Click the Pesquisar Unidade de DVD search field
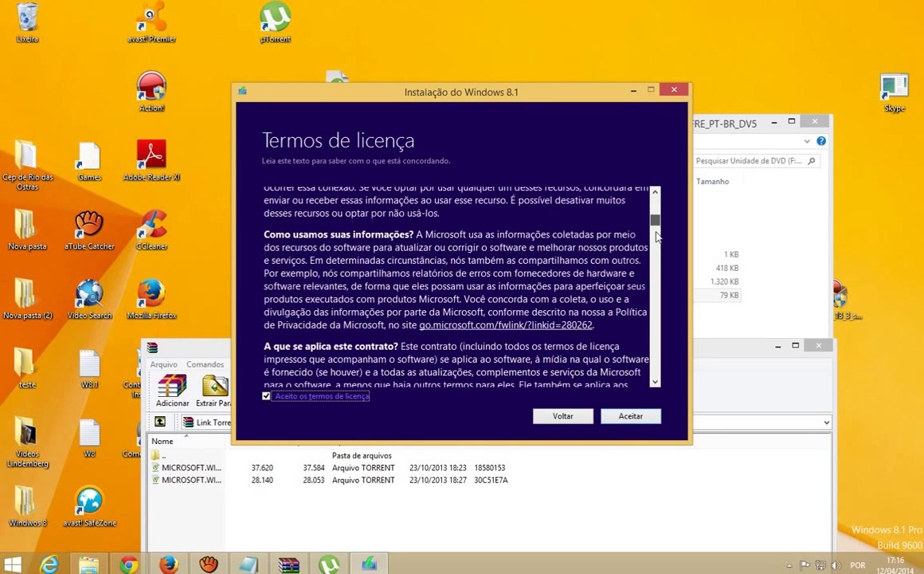 click(756, 161)
